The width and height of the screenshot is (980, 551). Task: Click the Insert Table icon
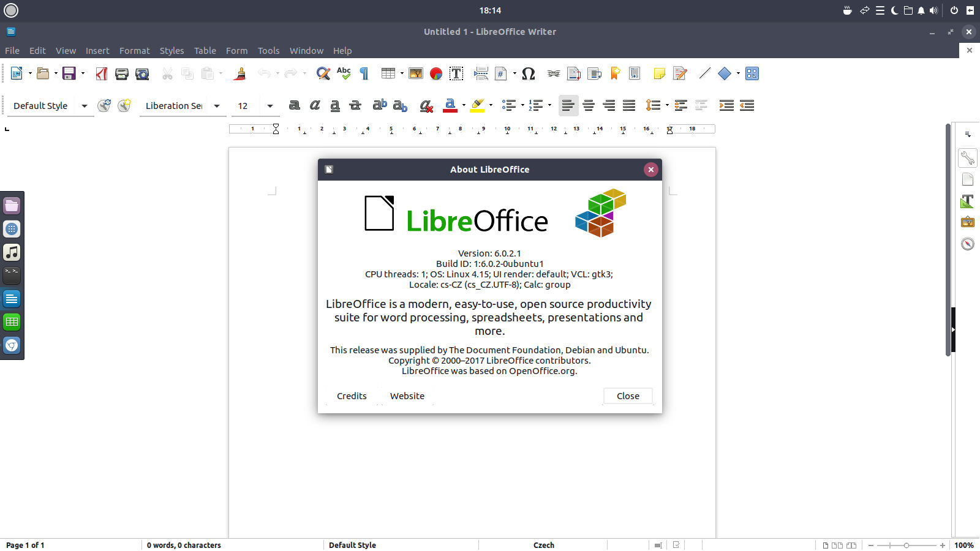(x=388, y=73)
